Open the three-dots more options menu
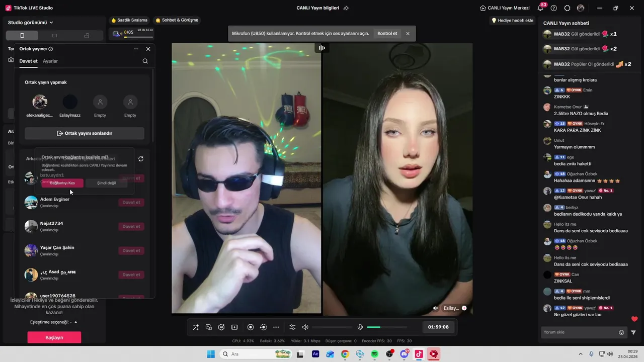 click(x=276, y=327)
